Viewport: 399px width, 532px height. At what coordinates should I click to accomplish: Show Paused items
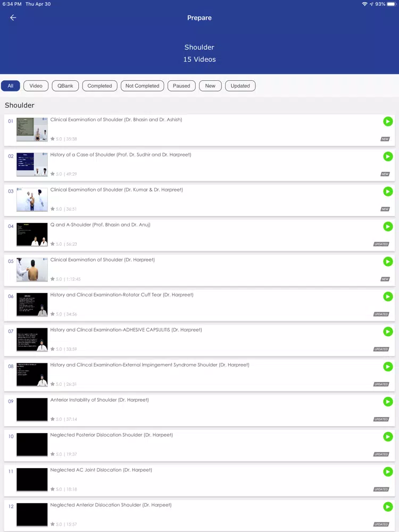pyautogui.click(x=181, y=86)
